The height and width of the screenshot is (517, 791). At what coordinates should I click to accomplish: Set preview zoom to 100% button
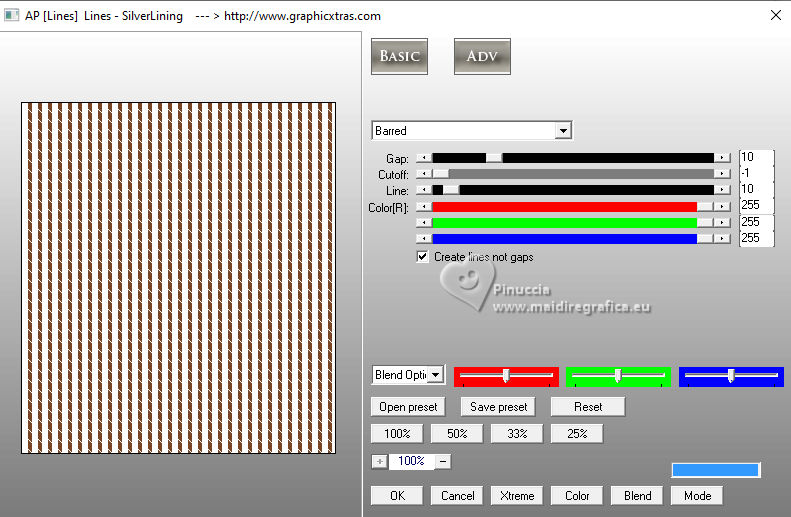tap(397, 434)
